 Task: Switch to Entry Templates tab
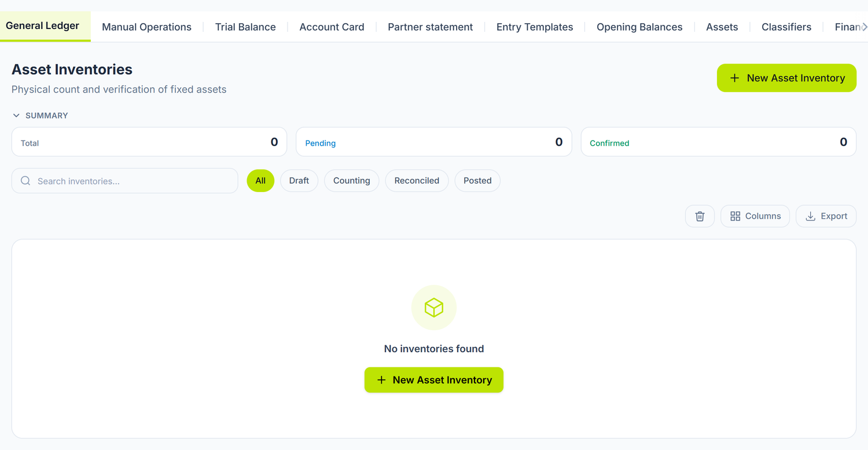point(535,27)
